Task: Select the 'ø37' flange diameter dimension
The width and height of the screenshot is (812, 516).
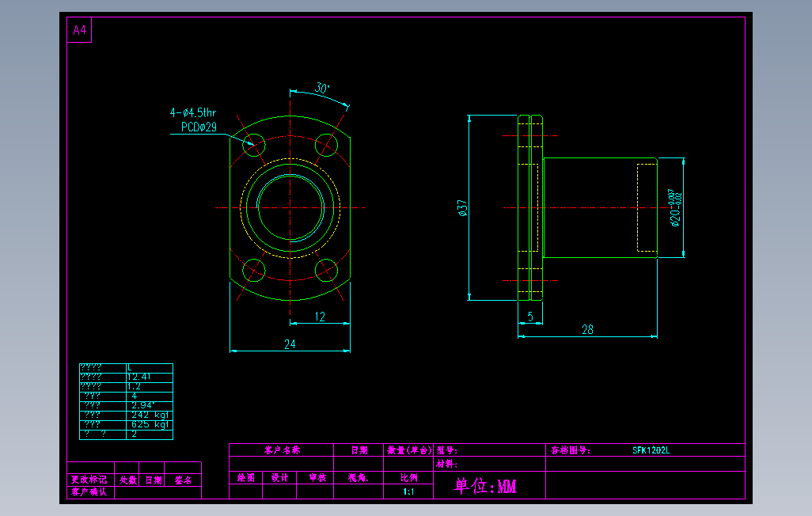Action: coord(462,208)
